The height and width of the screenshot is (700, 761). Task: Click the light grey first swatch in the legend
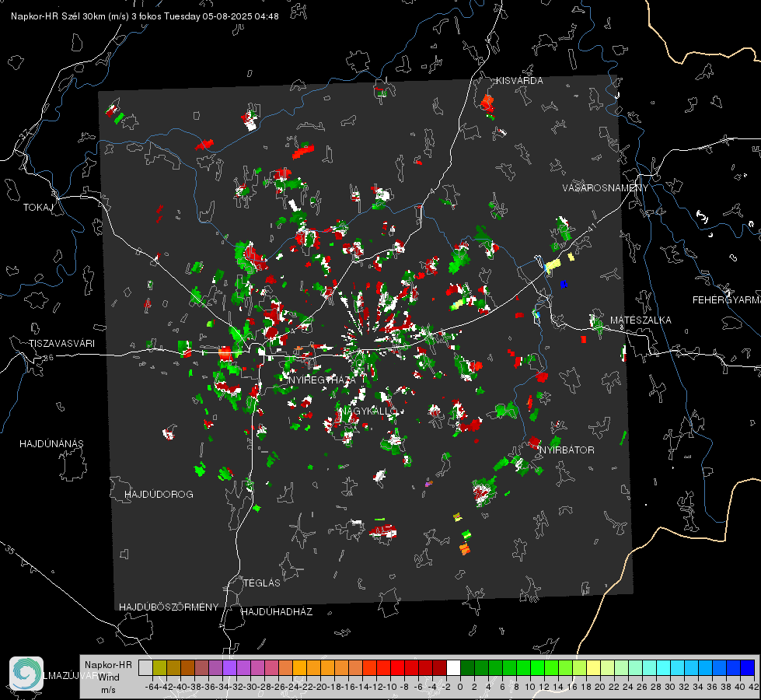point(145,667)
